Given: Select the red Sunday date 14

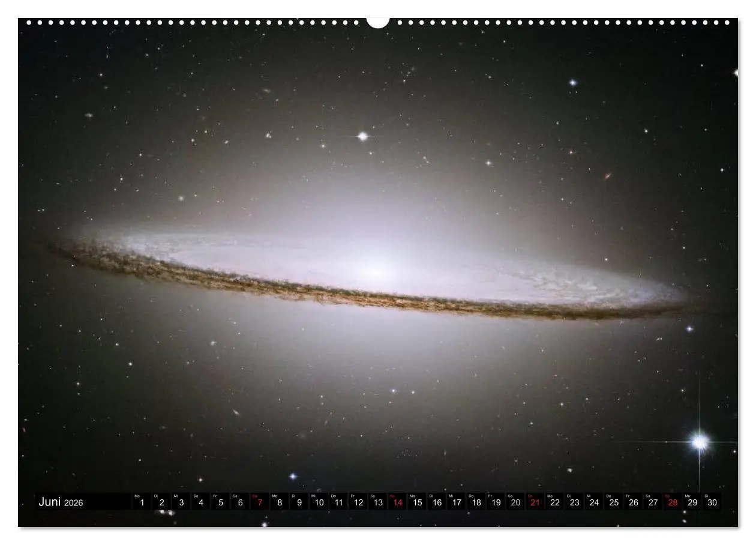Looking at the screenshot, I should tap(398, 502).
